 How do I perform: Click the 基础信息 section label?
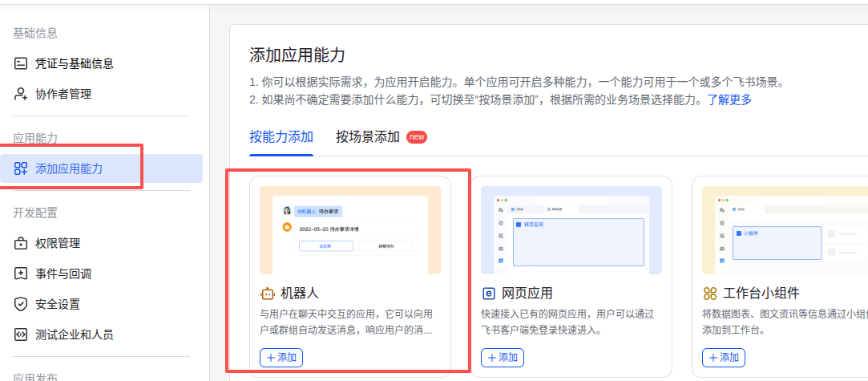tap(35, 33)
